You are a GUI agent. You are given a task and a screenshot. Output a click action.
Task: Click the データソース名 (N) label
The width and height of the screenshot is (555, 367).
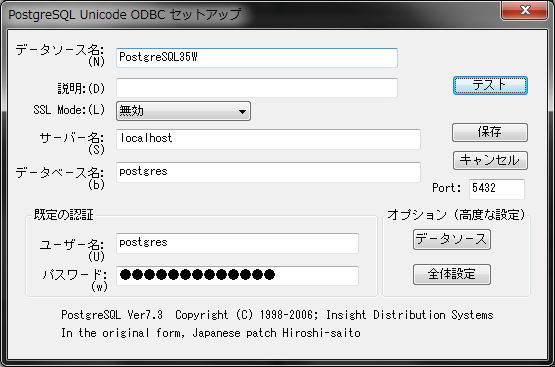coord(60,55)
